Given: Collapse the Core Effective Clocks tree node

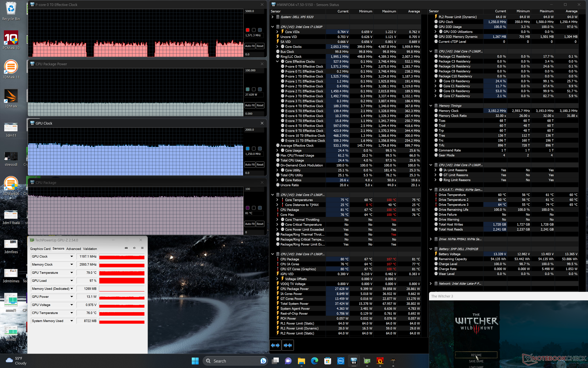Looking at the screenshot, I should 277,62.
